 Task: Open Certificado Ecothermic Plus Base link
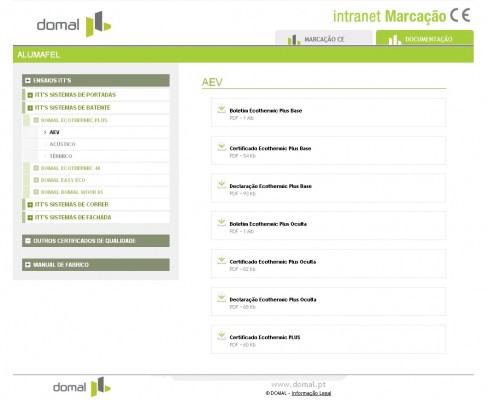[270, 148]
